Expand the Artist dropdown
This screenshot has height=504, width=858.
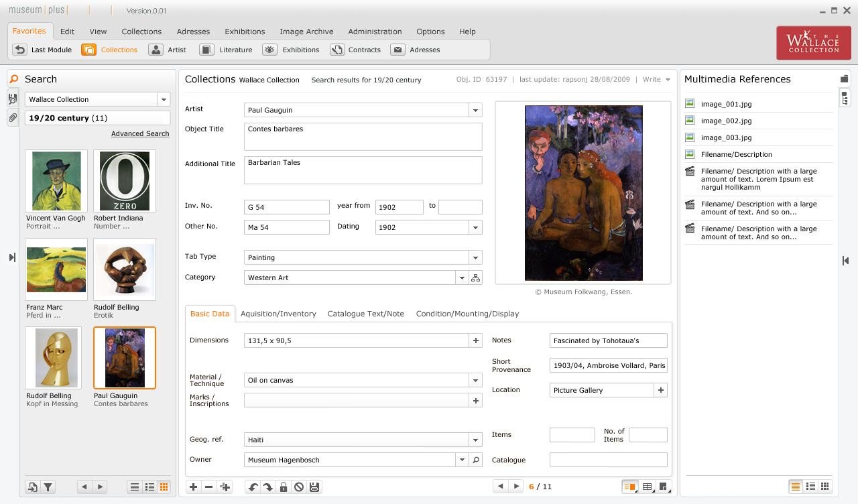click(x=475, y=110)
